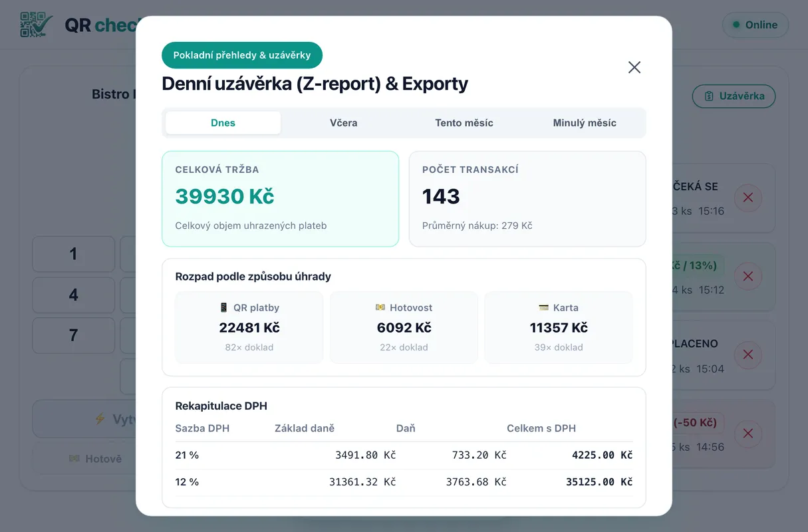This screenshot has width=808, height=532.
Task: Click the Hotovost 6092 Kč amount
Action: (404, 328)
